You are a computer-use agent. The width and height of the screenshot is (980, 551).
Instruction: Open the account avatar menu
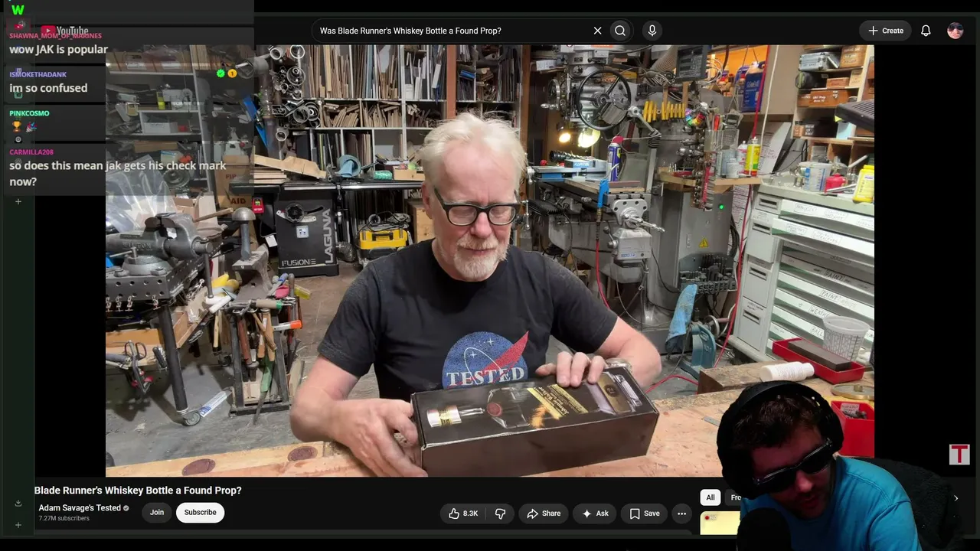click(955, 31)
